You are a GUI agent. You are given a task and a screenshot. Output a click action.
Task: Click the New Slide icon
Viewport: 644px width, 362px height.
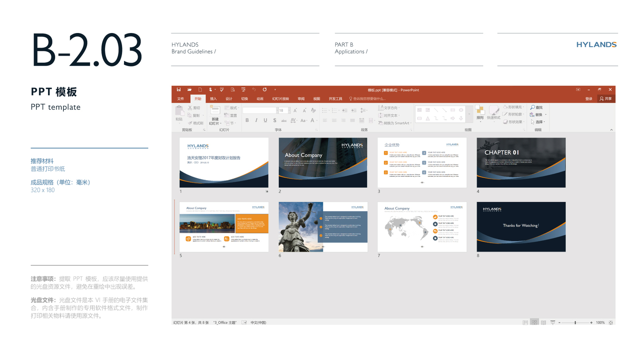215,110
